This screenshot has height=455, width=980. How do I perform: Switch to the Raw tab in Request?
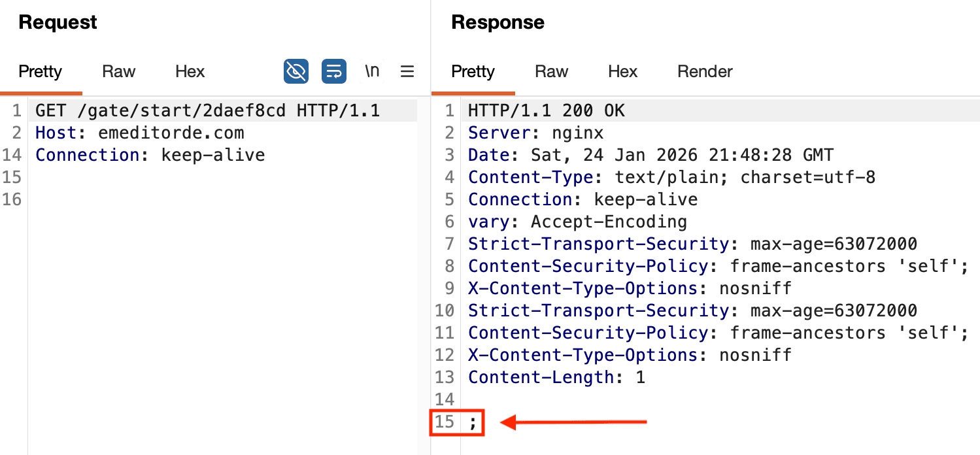[118, 71]
